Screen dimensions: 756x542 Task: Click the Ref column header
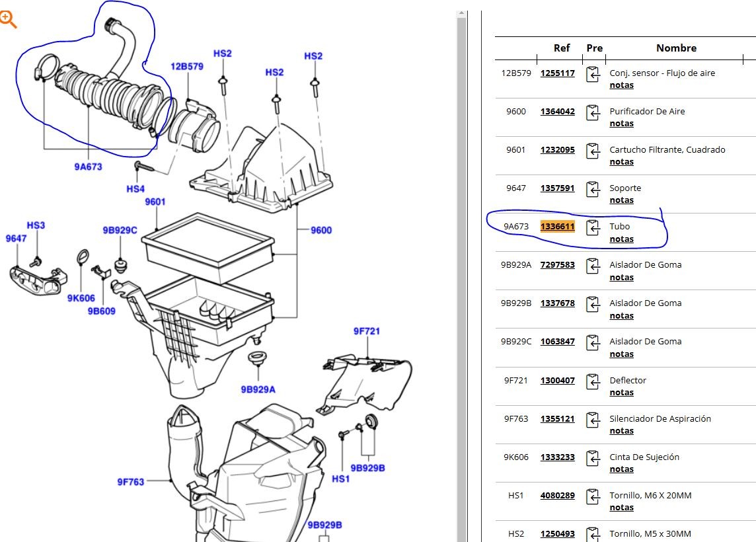click(x=562, y=48)
